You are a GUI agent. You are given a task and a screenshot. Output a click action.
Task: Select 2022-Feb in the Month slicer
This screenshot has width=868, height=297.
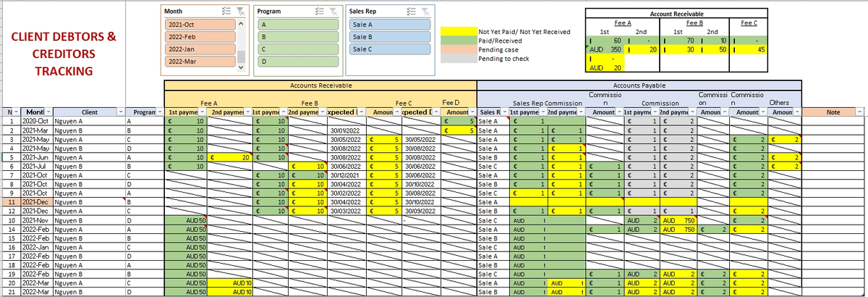pos(200,36)
